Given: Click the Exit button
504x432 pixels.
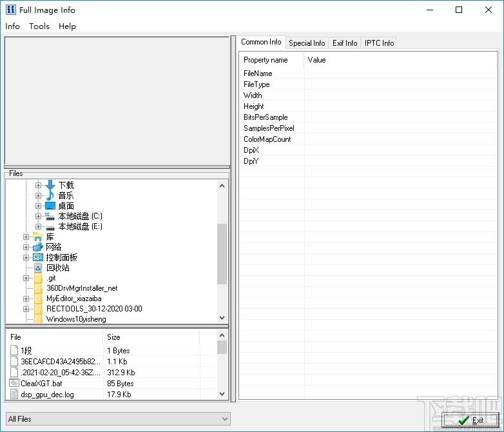Looking at the screenshot, I should tap(471, 420).
